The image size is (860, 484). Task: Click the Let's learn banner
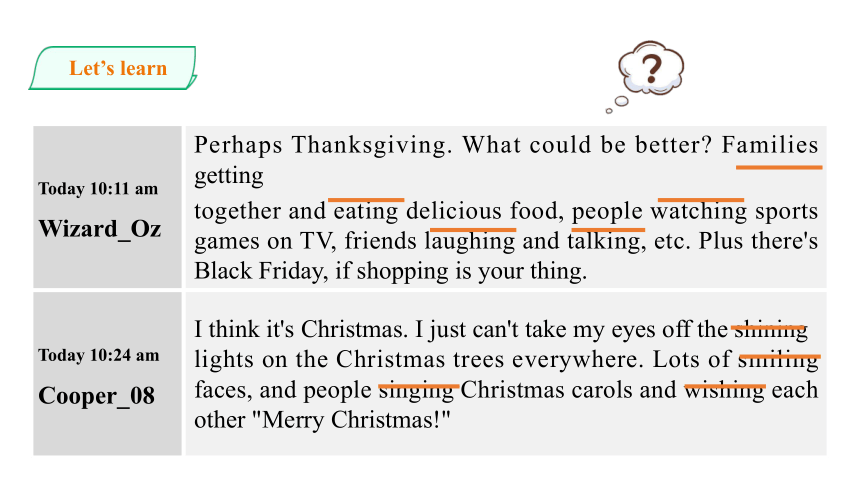tap(113, 68)
